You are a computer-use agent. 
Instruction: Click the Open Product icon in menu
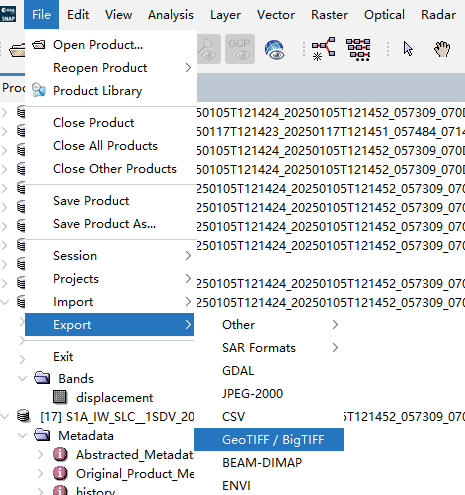tap(39, 45)
